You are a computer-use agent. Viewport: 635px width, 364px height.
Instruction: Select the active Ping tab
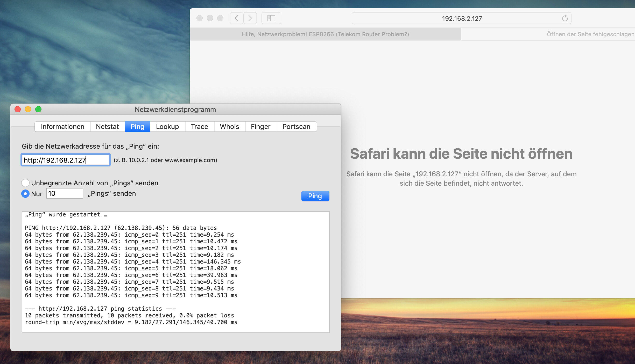click(137, 127)
